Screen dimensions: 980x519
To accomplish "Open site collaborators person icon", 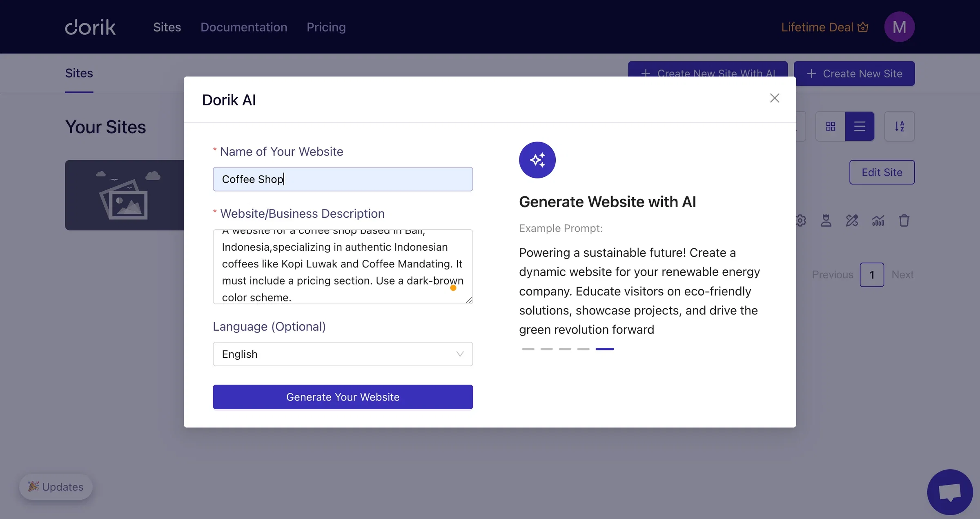I will point(826,221).
